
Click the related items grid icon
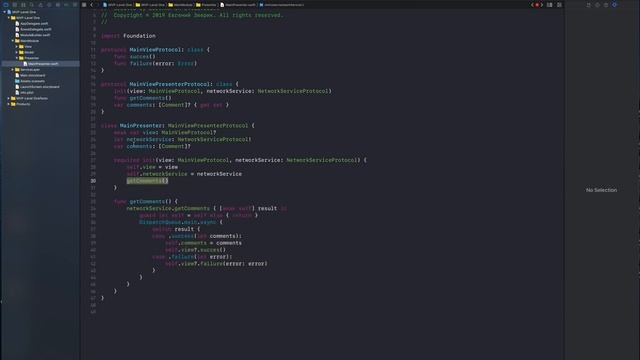point(84,5)
